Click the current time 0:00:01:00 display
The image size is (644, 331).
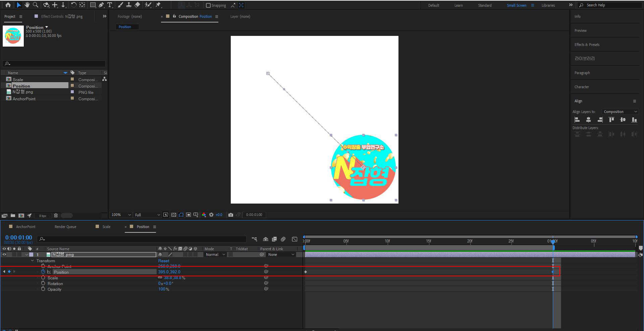pos(18,237)
